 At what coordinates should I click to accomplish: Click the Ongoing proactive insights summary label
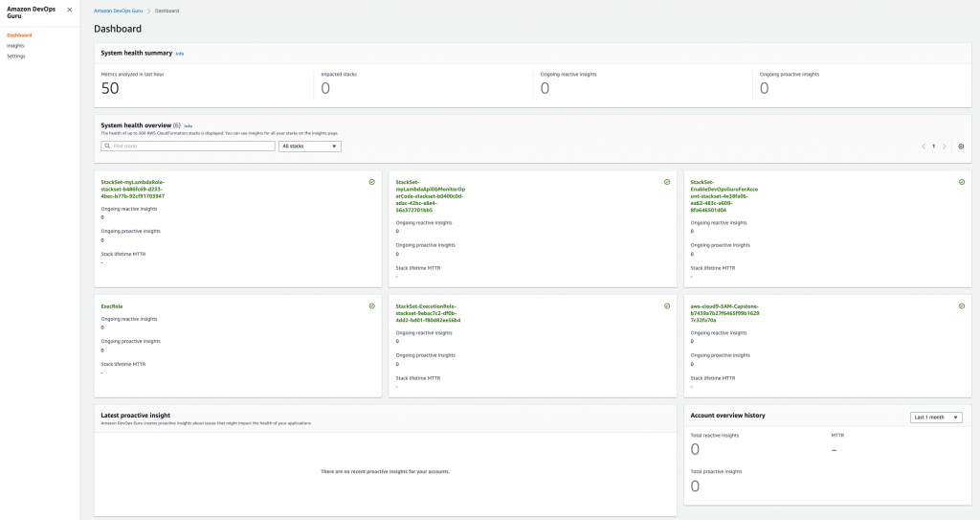[x=790, y=75]
